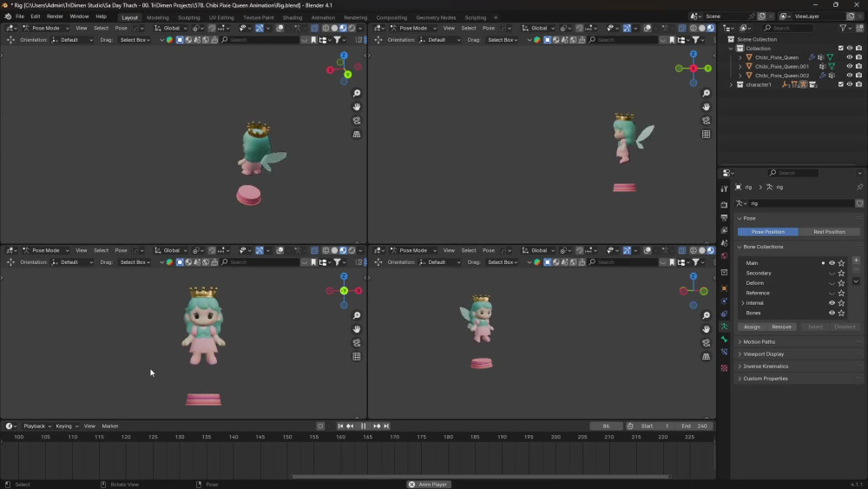Open the Tool properties tab icon

pos(724,188)
